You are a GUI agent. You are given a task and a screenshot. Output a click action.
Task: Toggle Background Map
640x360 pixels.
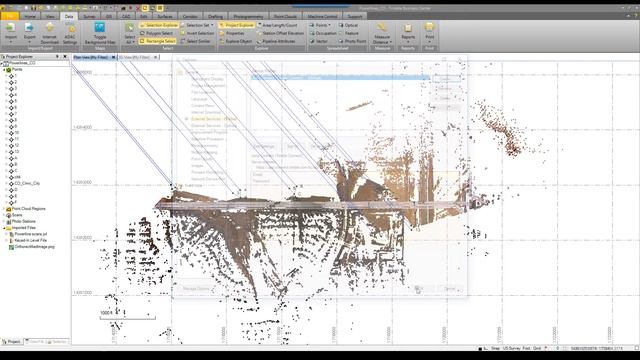[100, 33]
